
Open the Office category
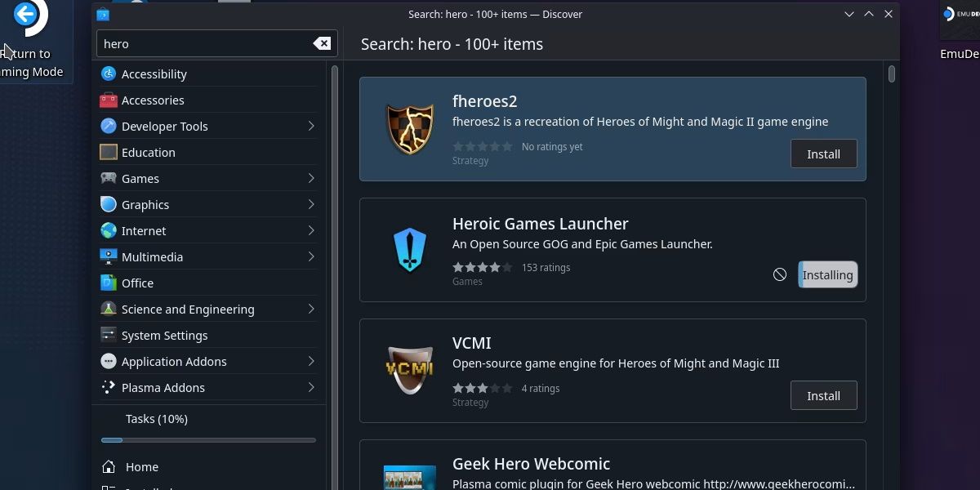137,283
